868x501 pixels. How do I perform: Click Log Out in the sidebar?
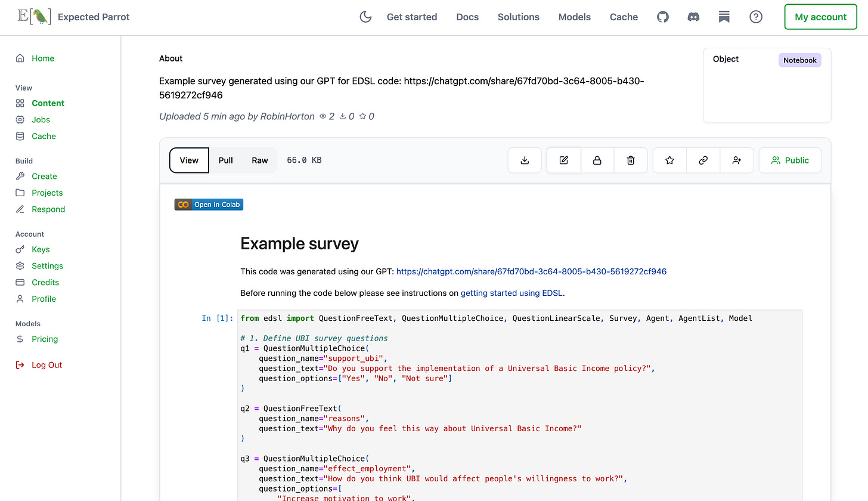[x=47, y=365]
